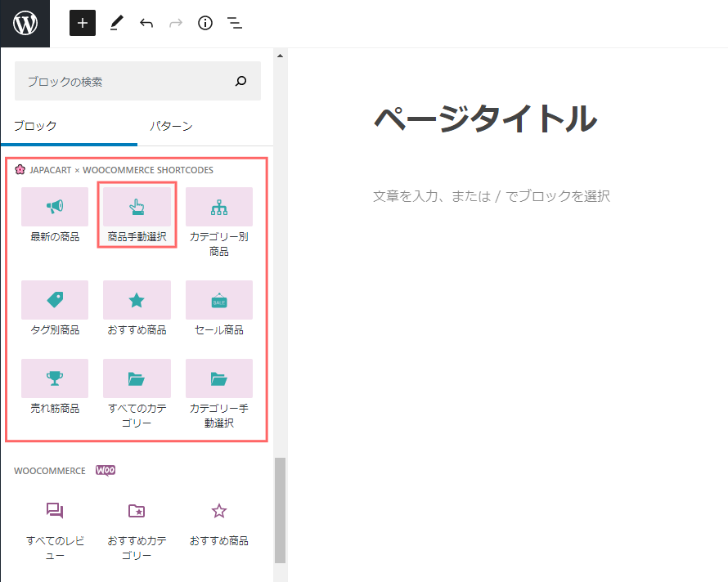Click the WOOCOMMERCE section heading
The width and height of the screenshot is (728, 582).
click(50, 471)
